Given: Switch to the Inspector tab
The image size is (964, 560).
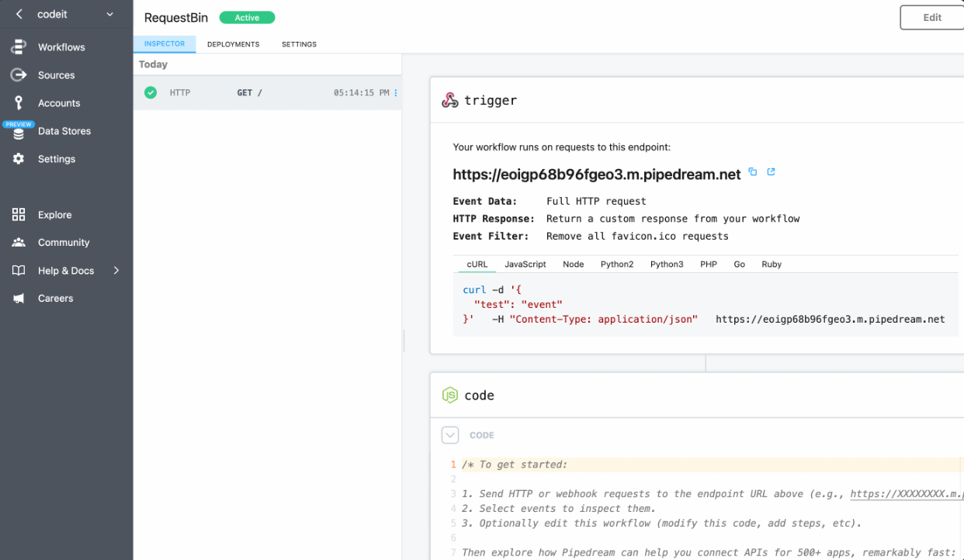Looking at the screenshot, I should point(165,44).
